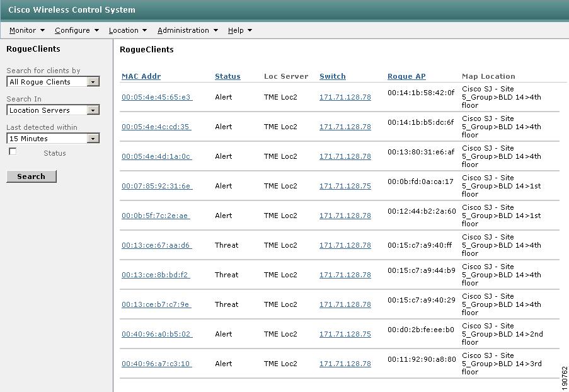Select rogue AP value 00:14:1b:58:42:0f

point(421,93)
